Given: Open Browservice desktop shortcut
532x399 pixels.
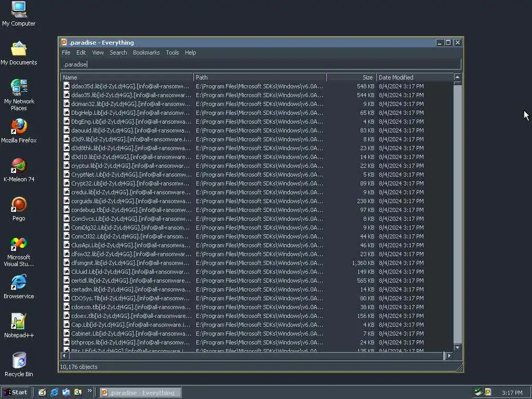Looking at the screenshot, I should (19, 287).
